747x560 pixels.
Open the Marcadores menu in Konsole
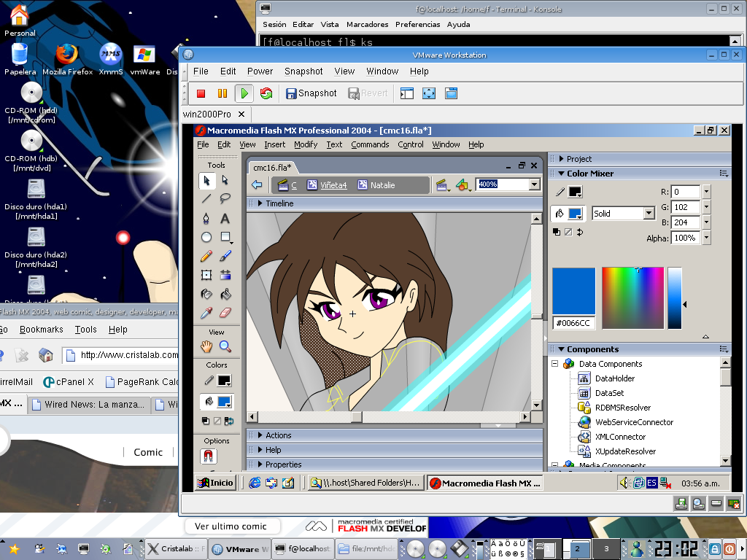tap(368, 24)
